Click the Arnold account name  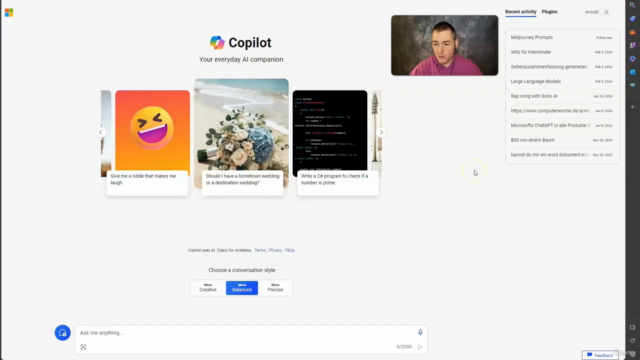(591, 12)
